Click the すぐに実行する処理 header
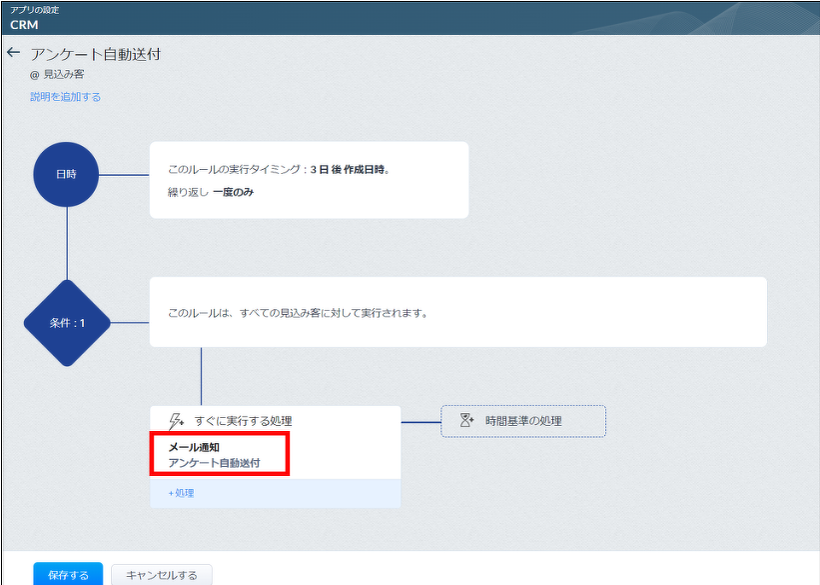This screenshot has height=585, width=820. tap(243, 421)
